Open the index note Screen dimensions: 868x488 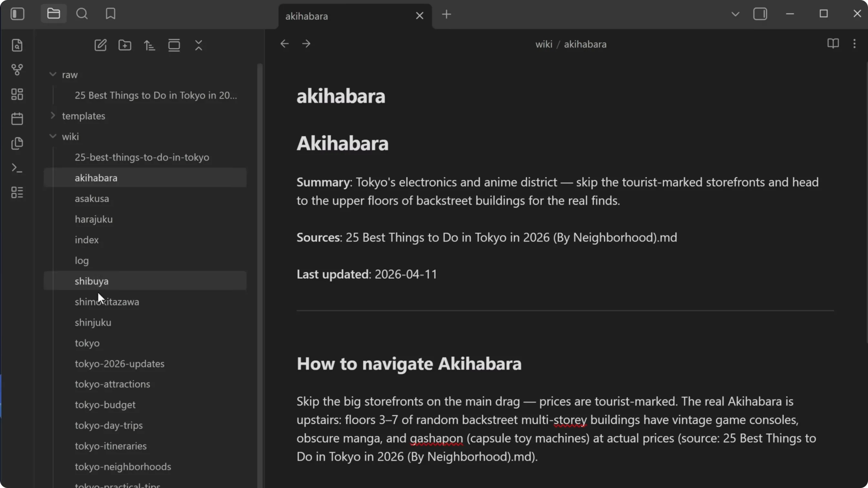pyautogui.click(x=145, y=239)
